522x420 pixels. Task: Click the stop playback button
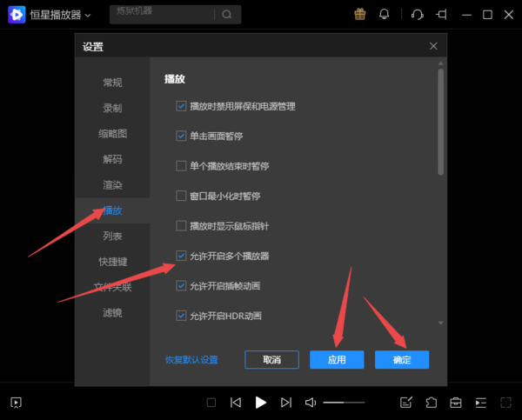211,403
